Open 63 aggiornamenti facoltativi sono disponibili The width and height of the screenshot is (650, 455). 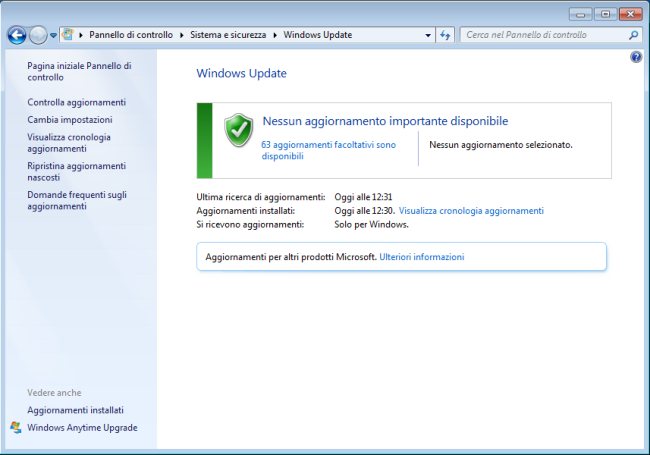tap(328, 150)
